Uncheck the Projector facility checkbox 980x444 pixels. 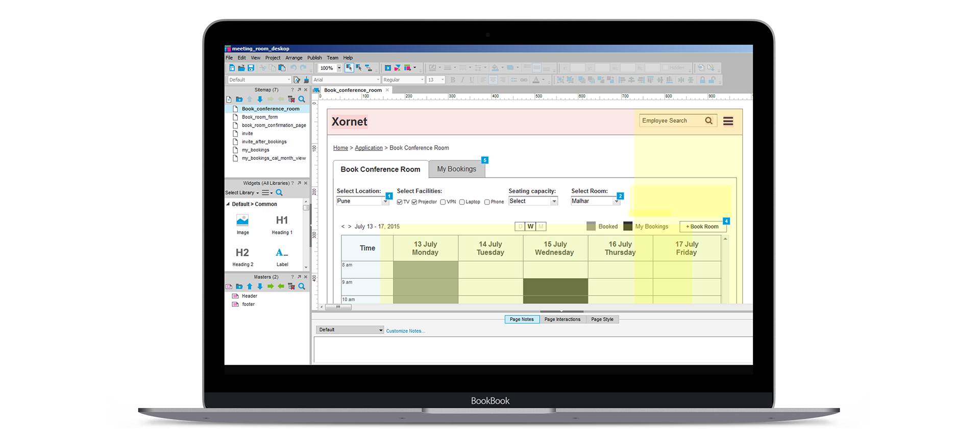(x=414, y=202)
